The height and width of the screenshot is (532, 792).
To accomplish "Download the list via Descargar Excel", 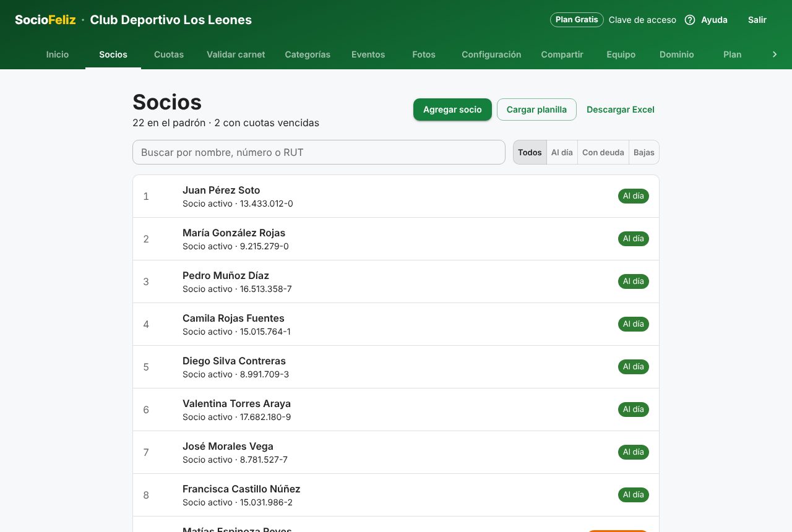I will (x=621, y=109).
